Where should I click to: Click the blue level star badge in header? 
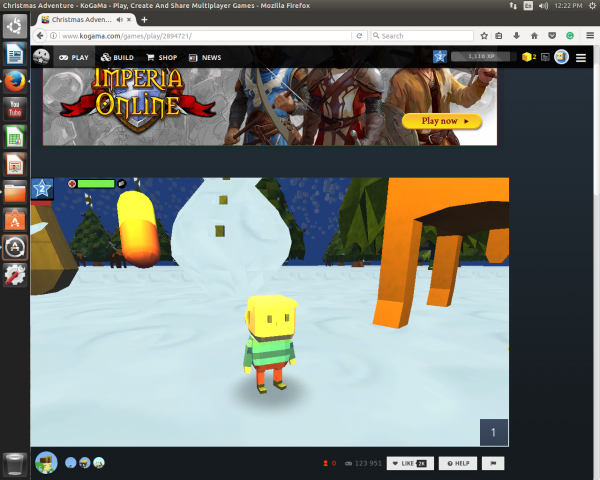tap(440, 57)
